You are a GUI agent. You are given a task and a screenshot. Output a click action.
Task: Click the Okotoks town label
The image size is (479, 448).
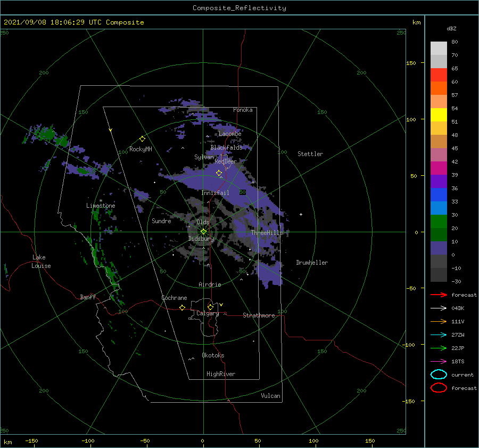[213, 355]
